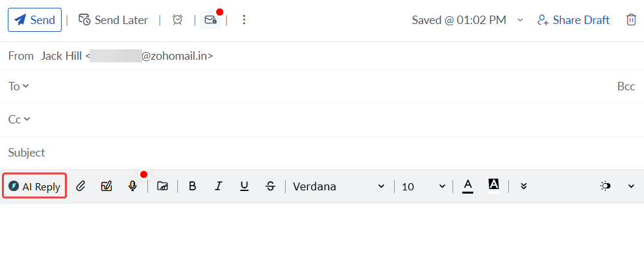644x280 pixels.
Task: Open the Verdana font family dropdown
Action: (338, 186)
